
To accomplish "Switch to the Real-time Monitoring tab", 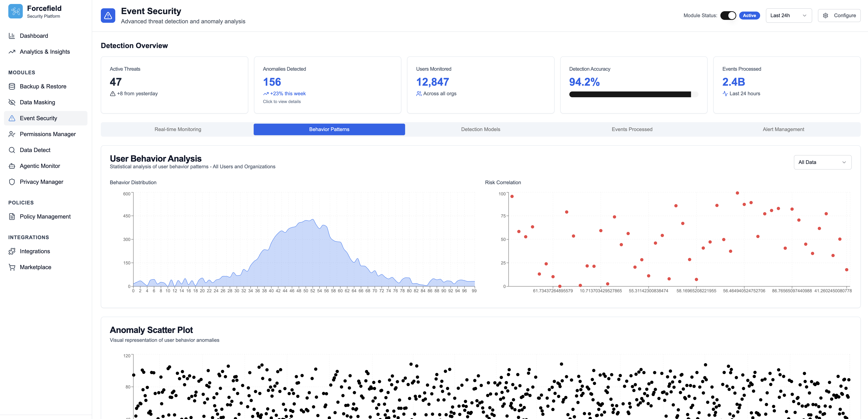I will point(178,129).
